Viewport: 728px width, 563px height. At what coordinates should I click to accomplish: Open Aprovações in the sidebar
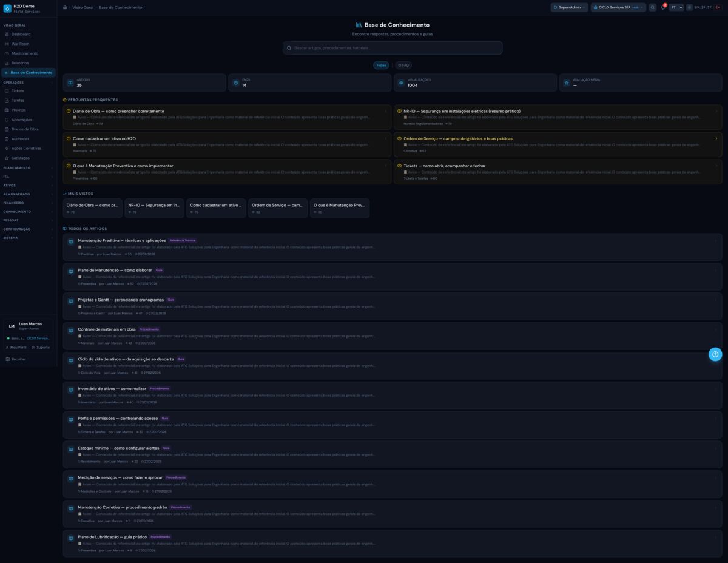coord(29,120)
